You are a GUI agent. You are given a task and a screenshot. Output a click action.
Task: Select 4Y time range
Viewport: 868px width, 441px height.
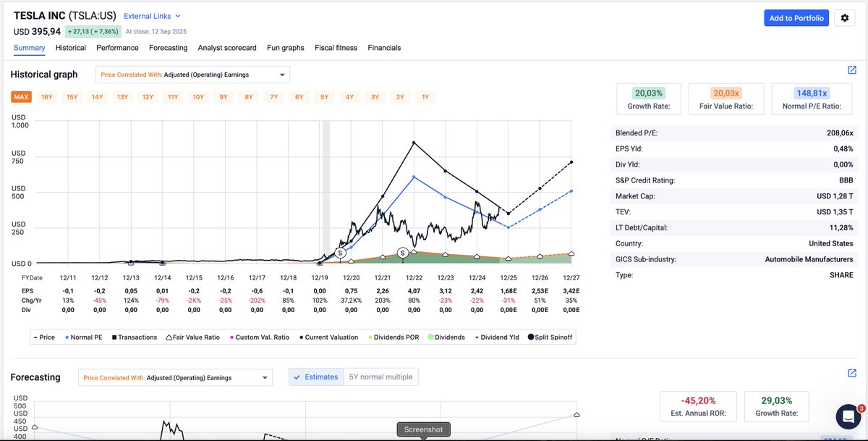349,97
